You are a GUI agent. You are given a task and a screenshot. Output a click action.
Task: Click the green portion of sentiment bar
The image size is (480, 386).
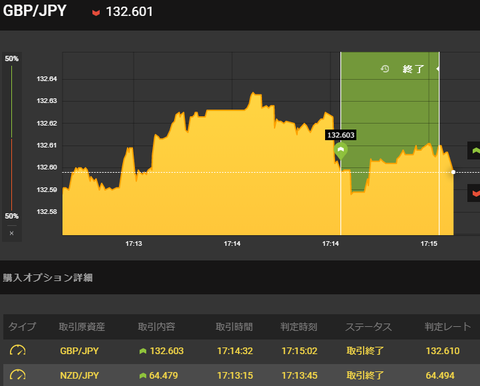pyautogui.click(x=12, y=102)
